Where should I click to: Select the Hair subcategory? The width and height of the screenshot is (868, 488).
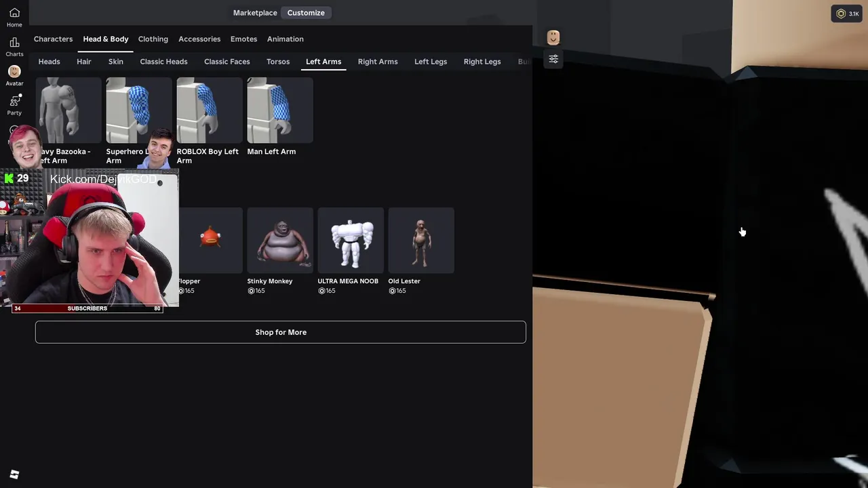point(84,62)
